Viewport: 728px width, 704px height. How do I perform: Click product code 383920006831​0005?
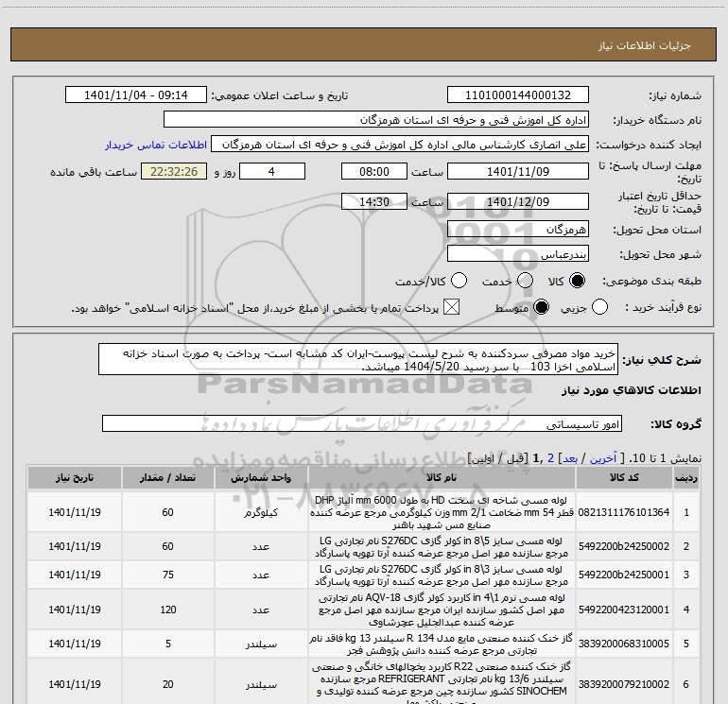pyautogui.click(x=624, y=644)
